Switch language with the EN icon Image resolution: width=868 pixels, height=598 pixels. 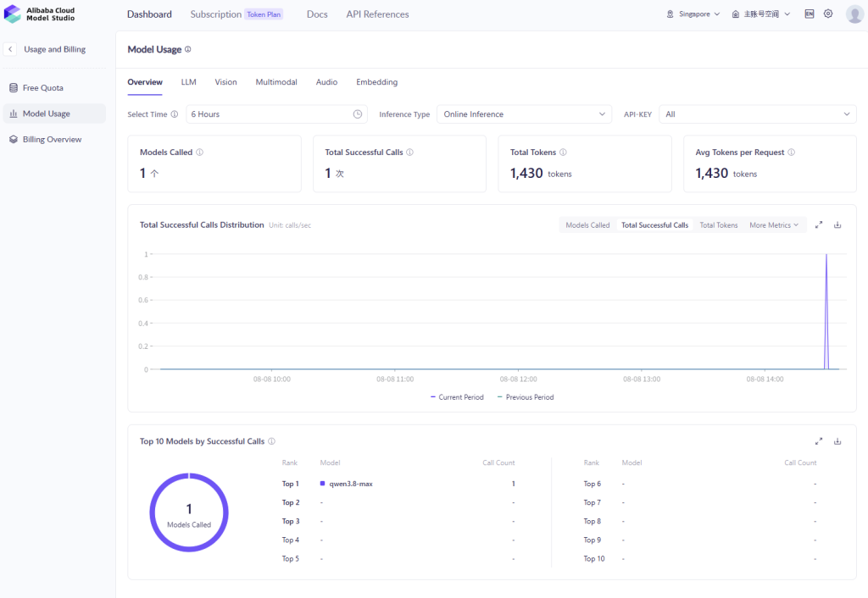[810, 14]
